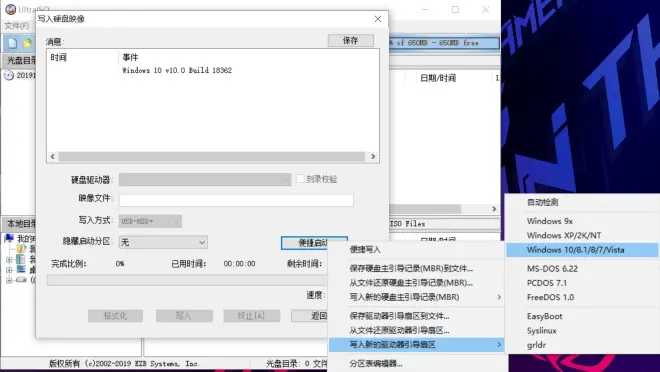
Task: Select the My Computer icon in local tree
Action: [9, 239]
